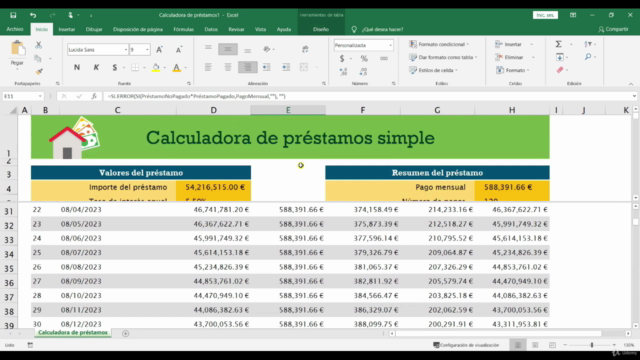The height and width of the screenshot is (360, 640).
Task: Open Estilos de celda dropdown
Action: tap(433, 70)
